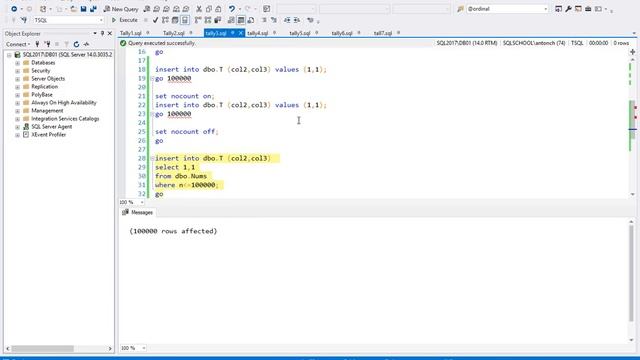
Task: Open the tab overflow list dropdown
Action: 634,33
